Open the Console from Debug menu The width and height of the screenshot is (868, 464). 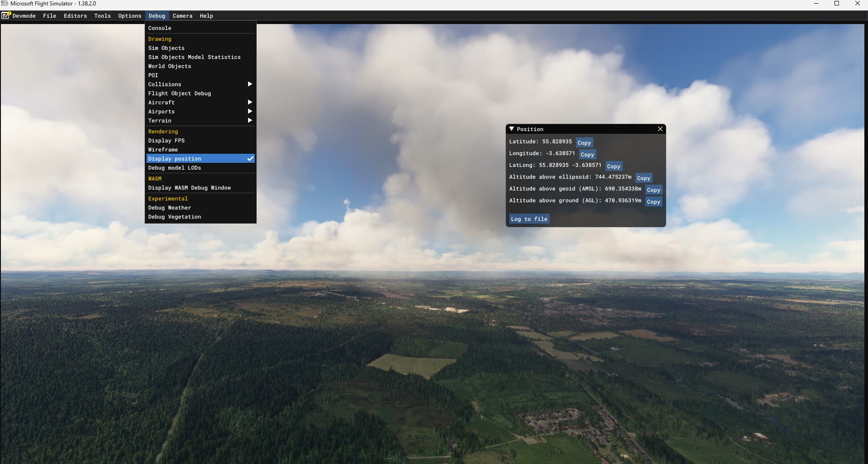click(x=160, y=28)
